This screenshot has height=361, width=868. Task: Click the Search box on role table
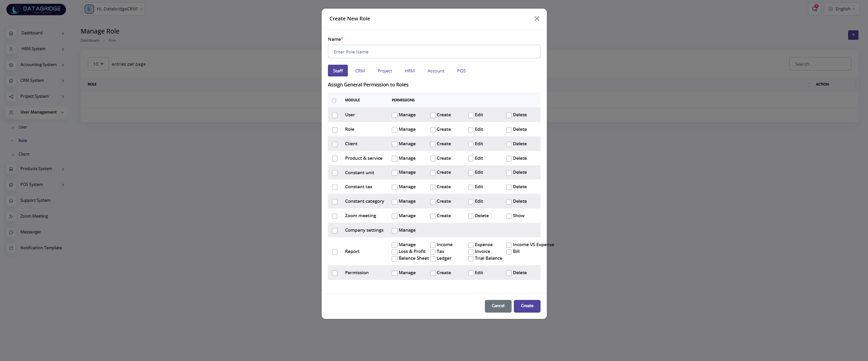tap(820, 64)
